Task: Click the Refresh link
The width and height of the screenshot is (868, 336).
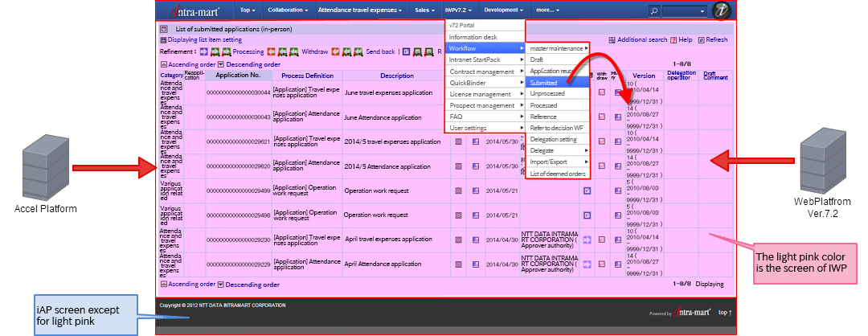Action: pyautogui.click(x=717, y=40)
